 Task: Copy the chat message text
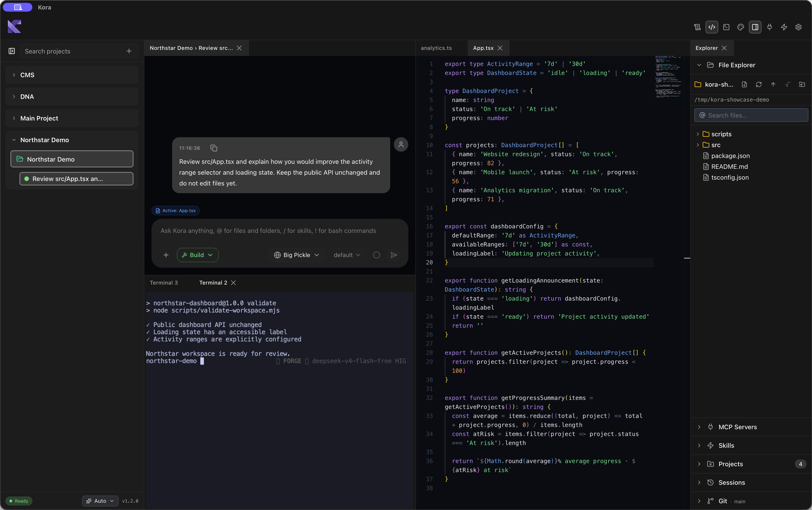click(214, 148)
